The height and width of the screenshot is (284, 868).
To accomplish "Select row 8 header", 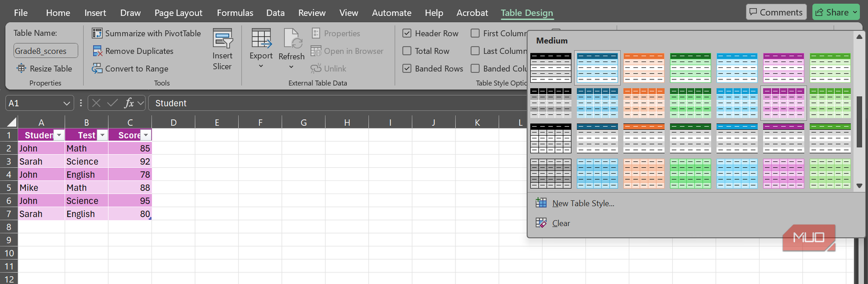I will 9,227.
